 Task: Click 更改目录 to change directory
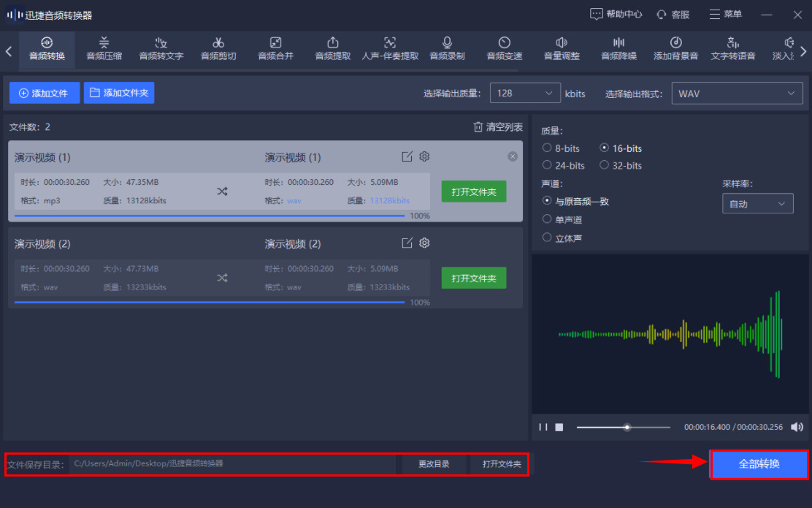coord(434,464)
